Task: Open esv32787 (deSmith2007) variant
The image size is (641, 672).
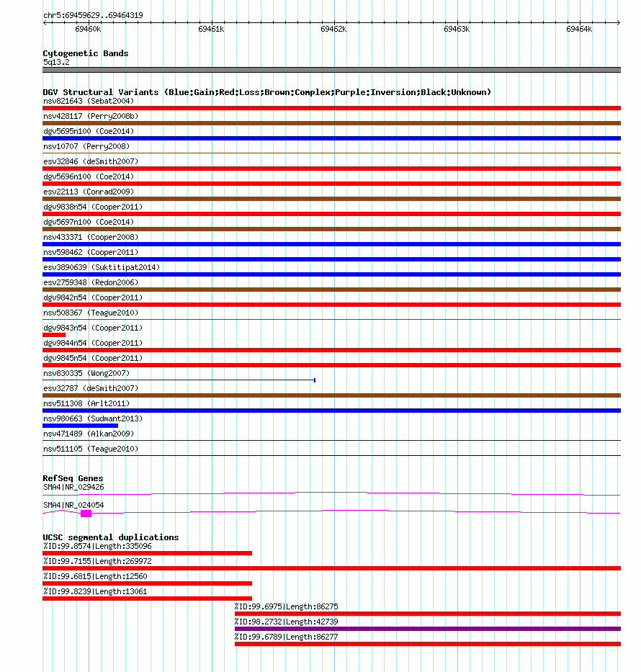Action: click(91, 388)
